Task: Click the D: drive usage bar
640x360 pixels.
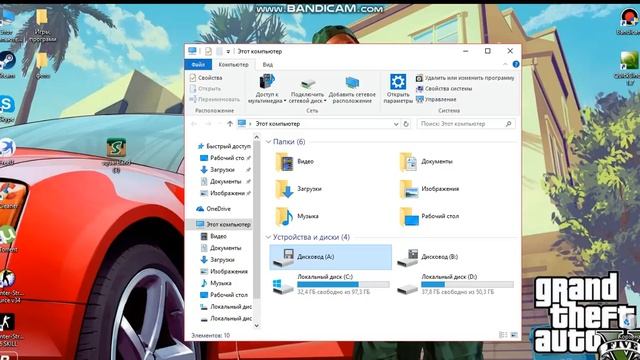Action: pos(467,284)
